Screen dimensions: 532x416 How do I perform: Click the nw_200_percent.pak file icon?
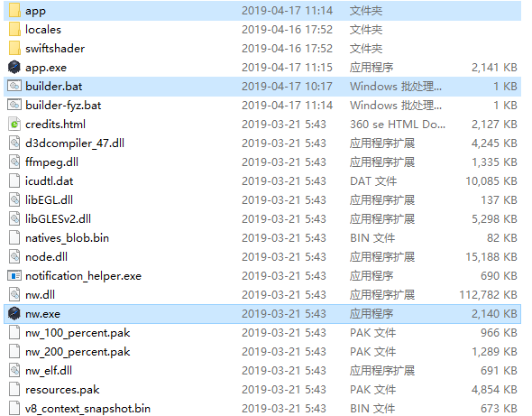(x=14, y=351)
